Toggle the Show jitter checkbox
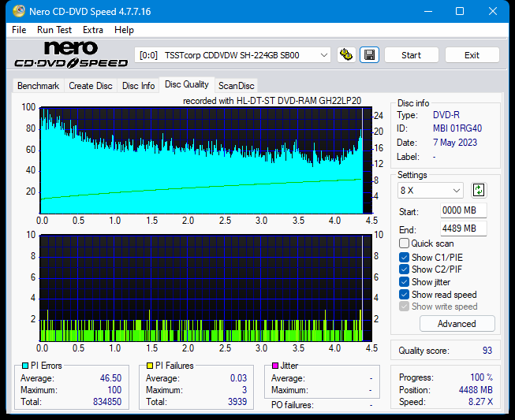 [x=405, y=282]
